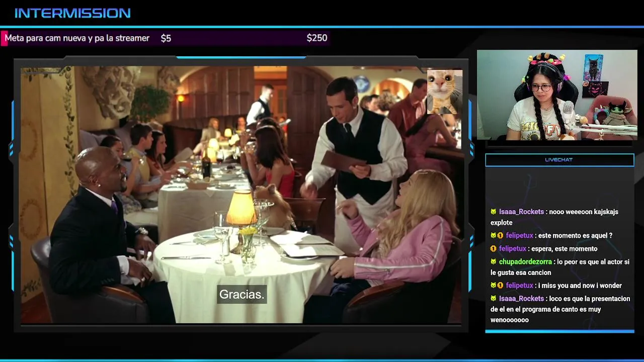Image resolution: width=644 pixels, height=362 pixels.
Task: Click the message "loco es que la presentacion"
Action: (590, 299)
